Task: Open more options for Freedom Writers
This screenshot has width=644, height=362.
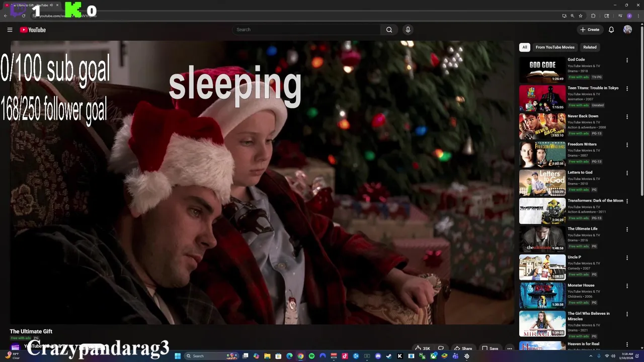Action: 627,145
